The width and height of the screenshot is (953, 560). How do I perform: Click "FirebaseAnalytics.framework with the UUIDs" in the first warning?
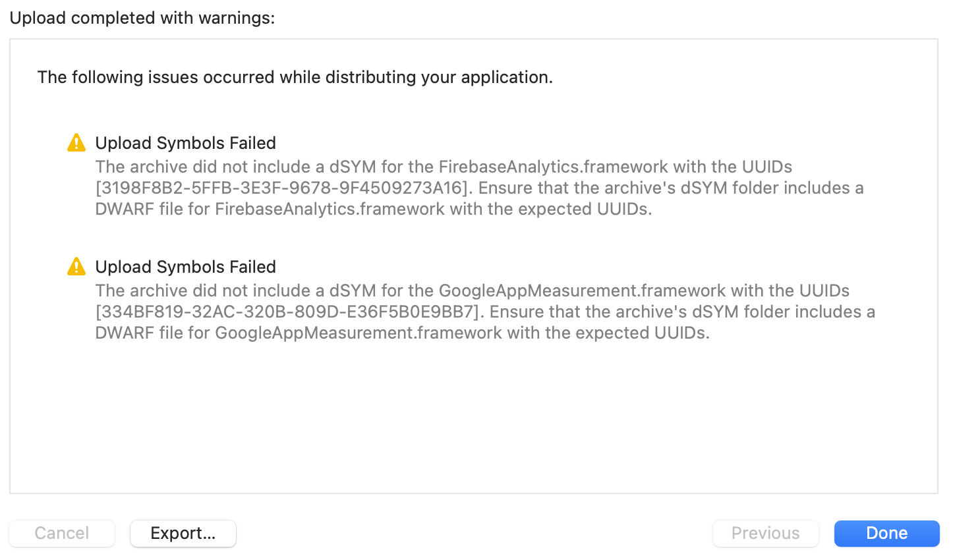point(615,167)
